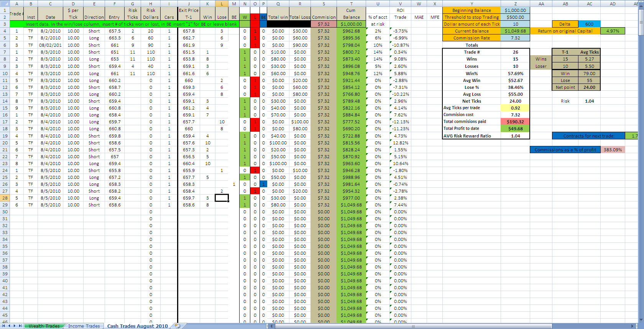Select the 12.82% ROI cell

point(400,143)
